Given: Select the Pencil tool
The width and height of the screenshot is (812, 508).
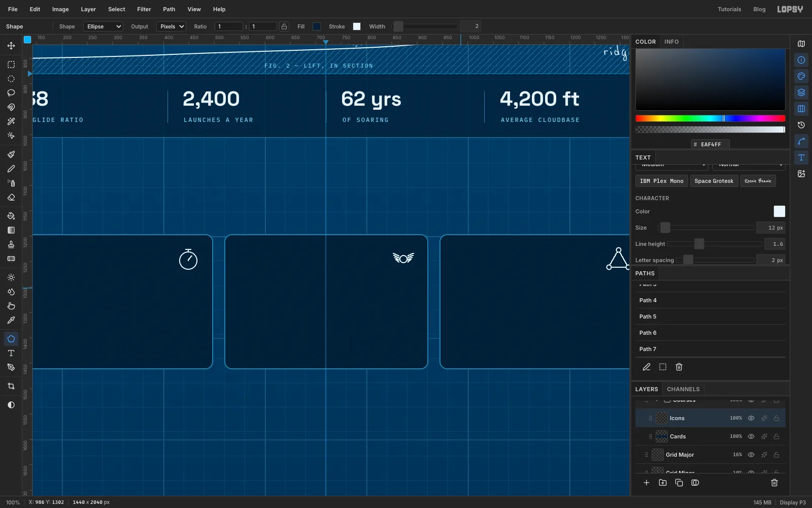Looking at the screenshot, I should click(11, 169).
